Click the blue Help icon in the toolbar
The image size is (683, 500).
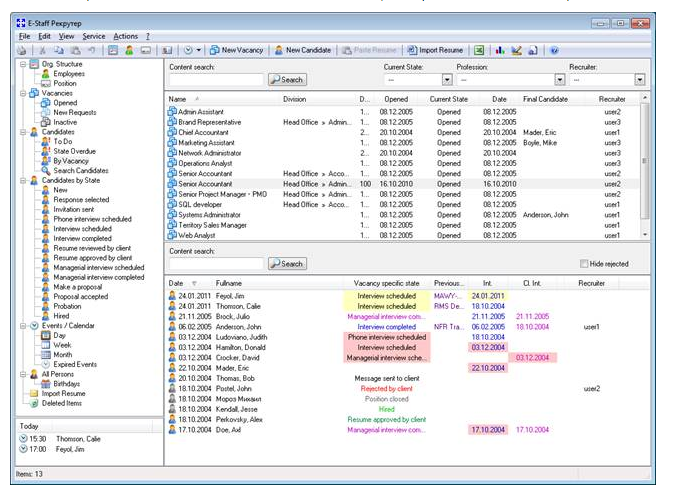(554, 51)
